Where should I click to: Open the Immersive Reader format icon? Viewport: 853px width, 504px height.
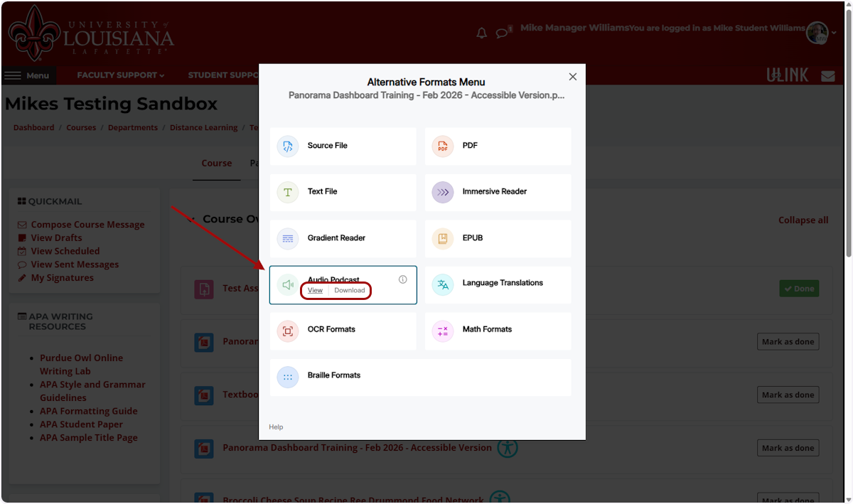[444, 192]
